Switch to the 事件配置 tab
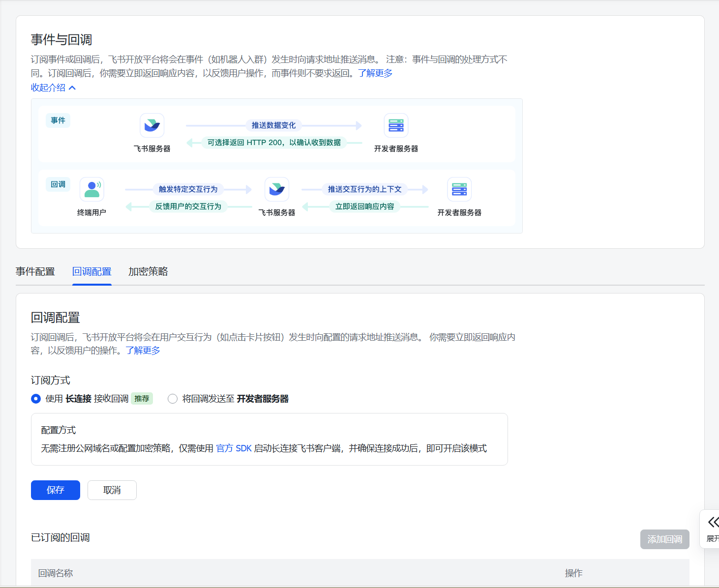The width and height of the screenshot is (719, 588). pos(35,271)
